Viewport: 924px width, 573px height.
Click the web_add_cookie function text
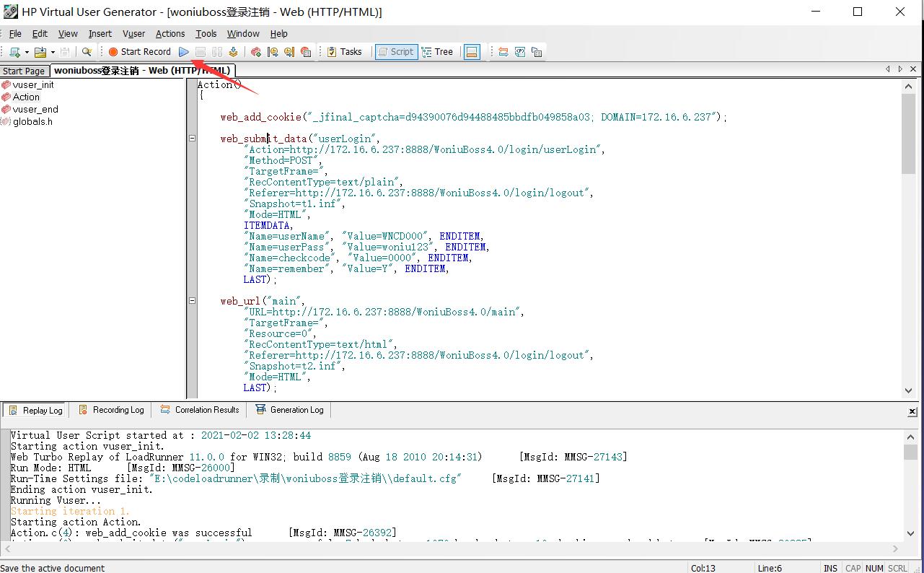(260, 117)
